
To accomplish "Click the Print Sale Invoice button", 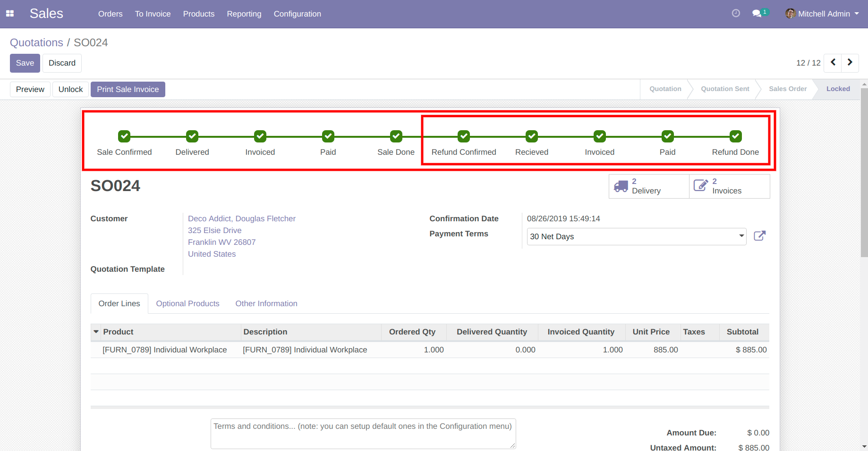I will (x=128, y=89).
